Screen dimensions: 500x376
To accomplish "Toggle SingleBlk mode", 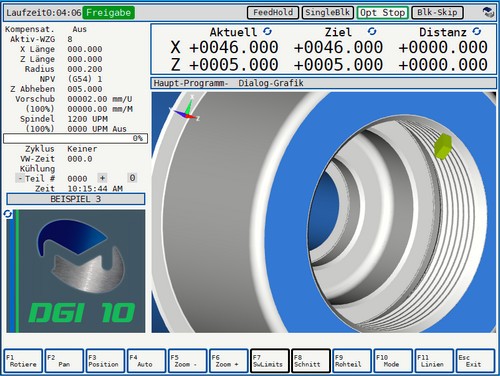I will point(328,13).
